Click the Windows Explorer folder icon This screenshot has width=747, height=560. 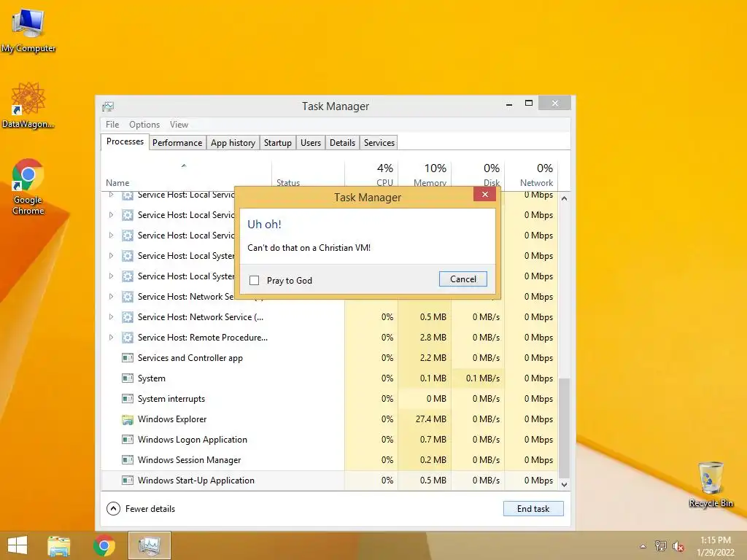point(127,419)
